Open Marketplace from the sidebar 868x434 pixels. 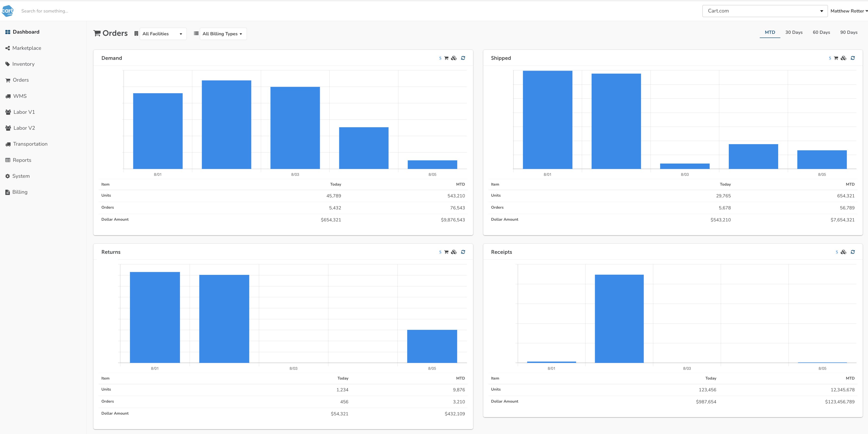click(x=27, y=48)
